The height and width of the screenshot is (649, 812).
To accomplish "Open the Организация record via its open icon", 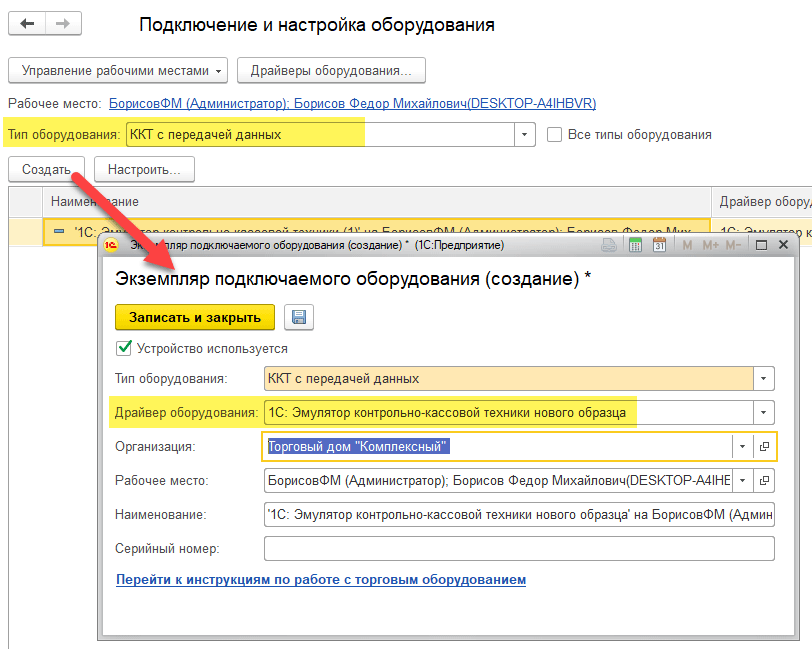I will click(765, 447).
